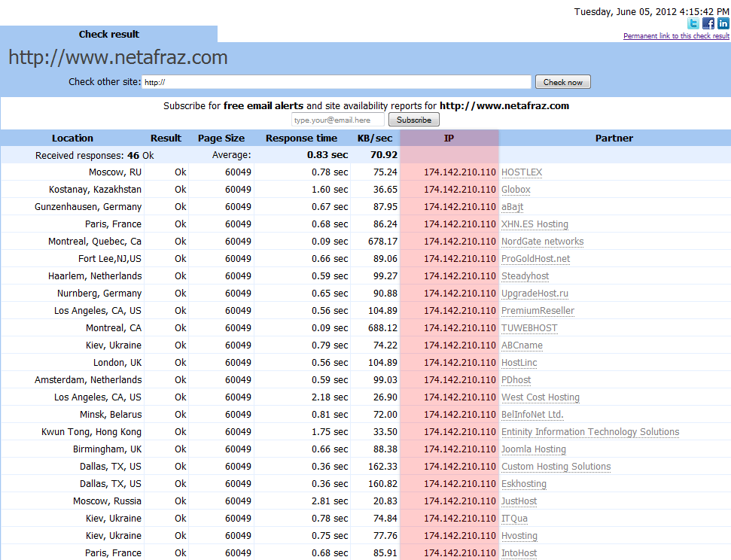Click the KB/sec column header
Viewport: 731px width, 560px height.
[375, 138]
